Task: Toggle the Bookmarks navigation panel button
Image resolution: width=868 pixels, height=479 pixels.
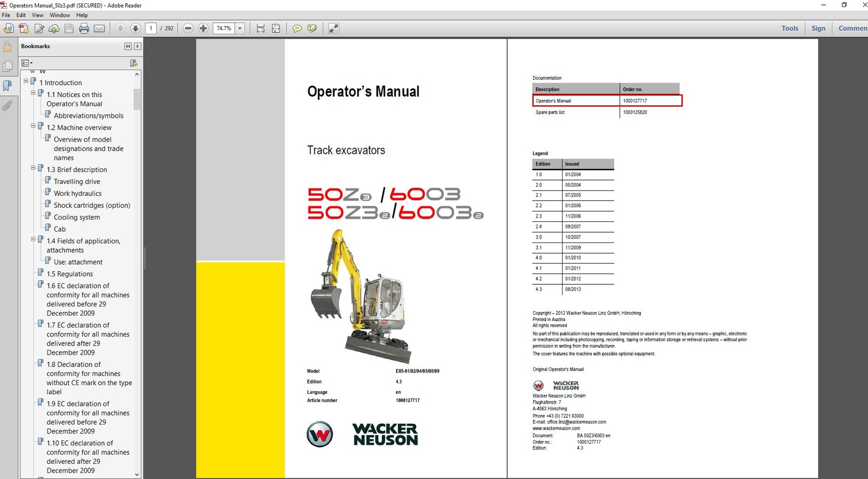Action: point(7,86)
